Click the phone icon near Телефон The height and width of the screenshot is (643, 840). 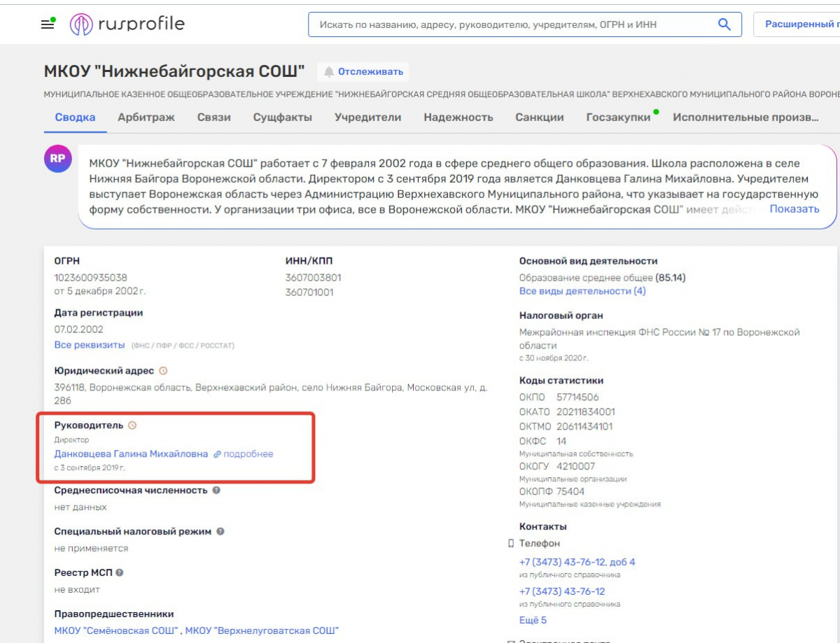click(x=510, y=544)
